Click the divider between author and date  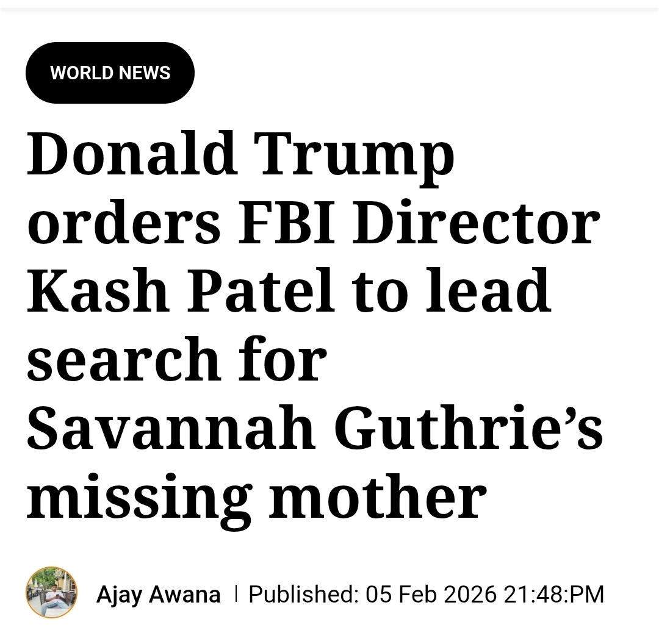click(236, 593)
